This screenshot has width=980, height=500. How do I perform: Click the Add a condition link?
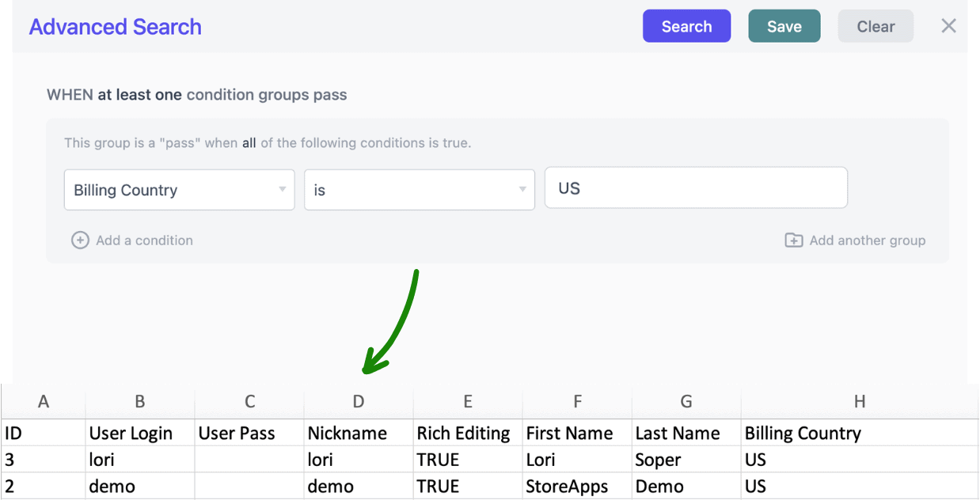[x=144, y=241]
